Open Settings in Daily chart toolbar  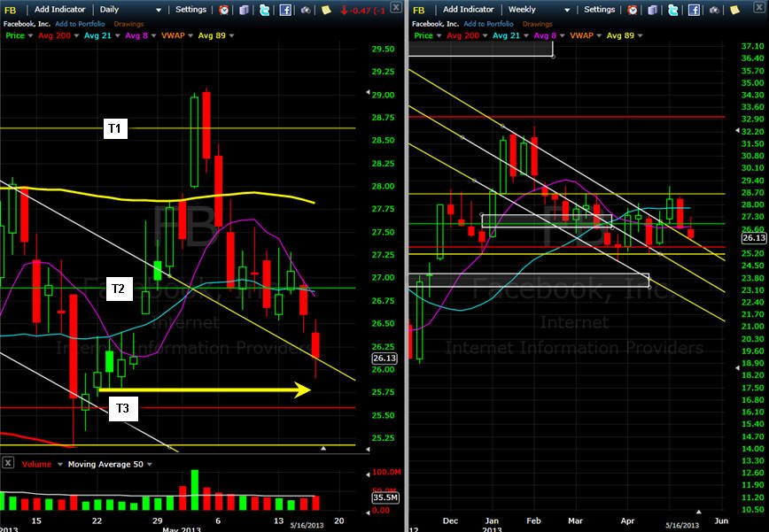tap(190, 10)
